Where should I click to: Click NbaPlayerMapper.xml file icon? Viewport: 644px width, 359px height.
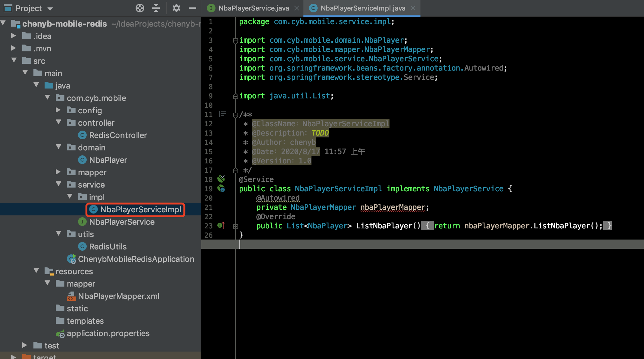71,296
